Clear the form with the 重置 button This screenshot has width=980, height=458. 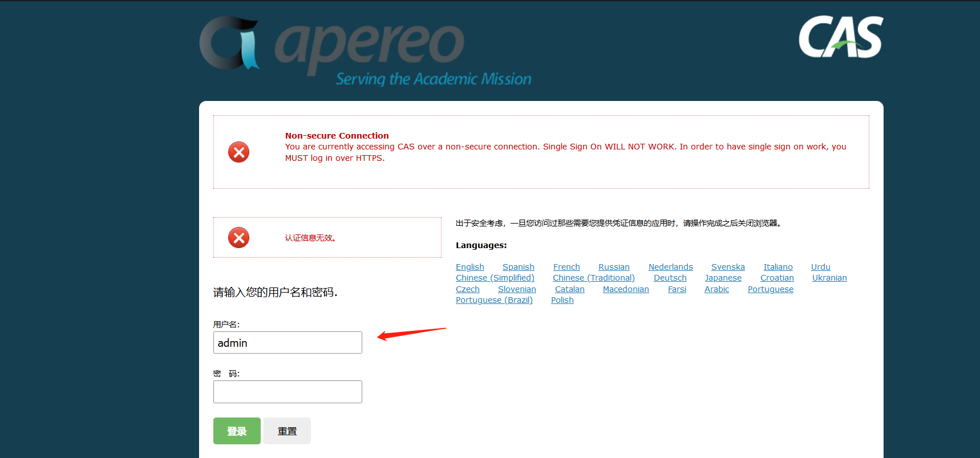[x=287, y=431]
